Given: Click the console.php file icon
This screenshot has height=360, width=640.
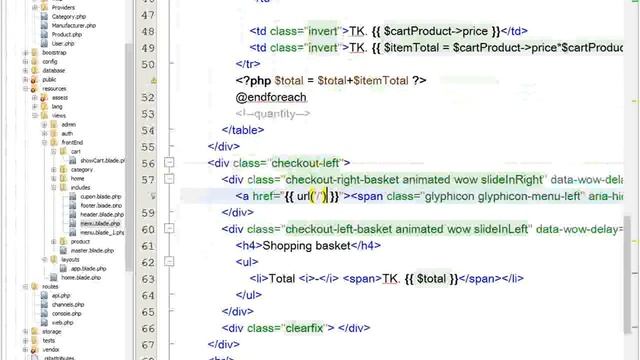Looking at the screenshot, I should (x=44, y=313).
